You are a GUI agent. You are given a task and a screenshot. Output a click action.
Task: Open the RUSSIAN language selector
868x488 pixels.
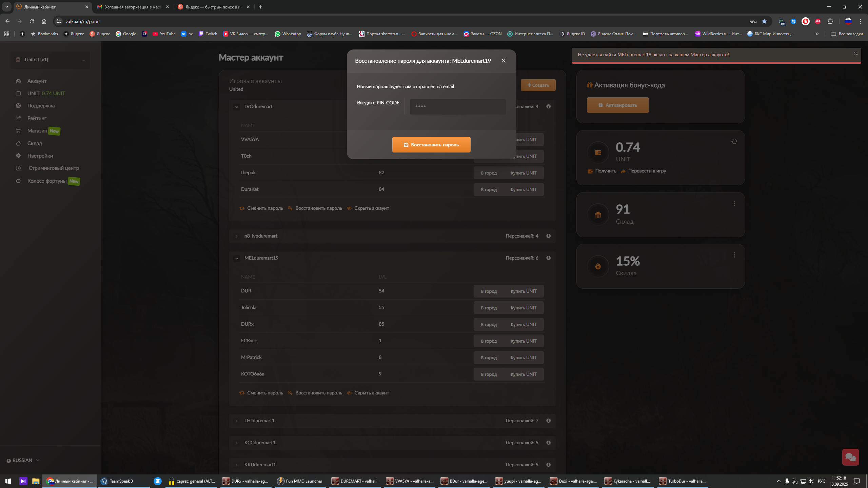click(23, 460)
